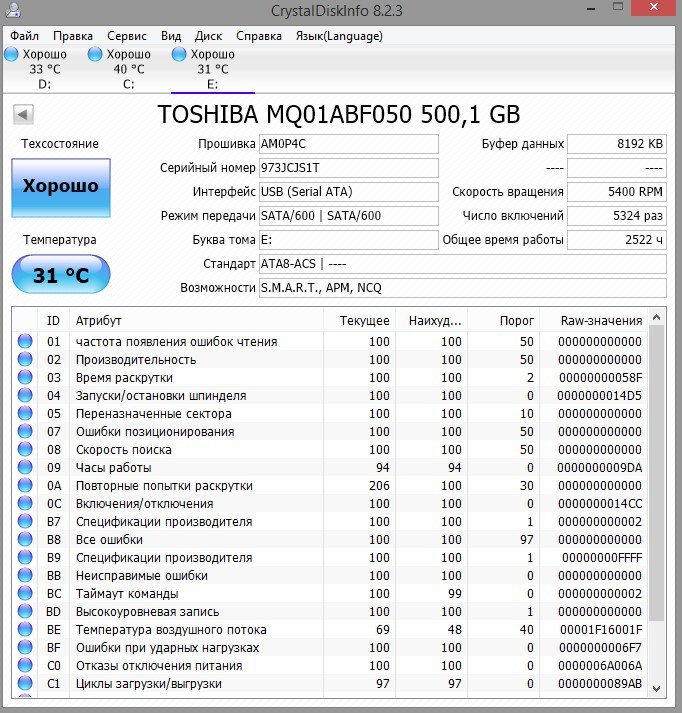The image size is (682, 713).
Task: Click the power-on count 5324 раз
Action: click(x=617, y=216)
